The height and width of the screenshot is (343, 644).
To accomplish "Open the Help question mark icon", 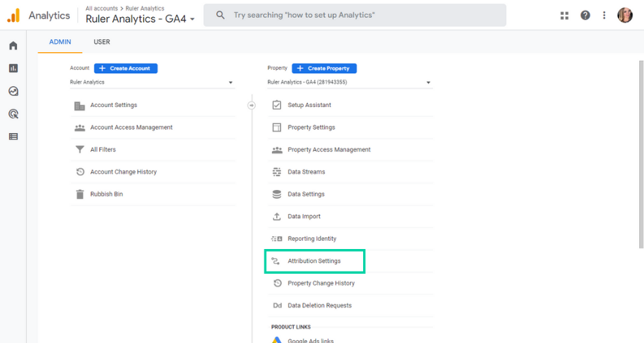I will [x=585, y=15].
